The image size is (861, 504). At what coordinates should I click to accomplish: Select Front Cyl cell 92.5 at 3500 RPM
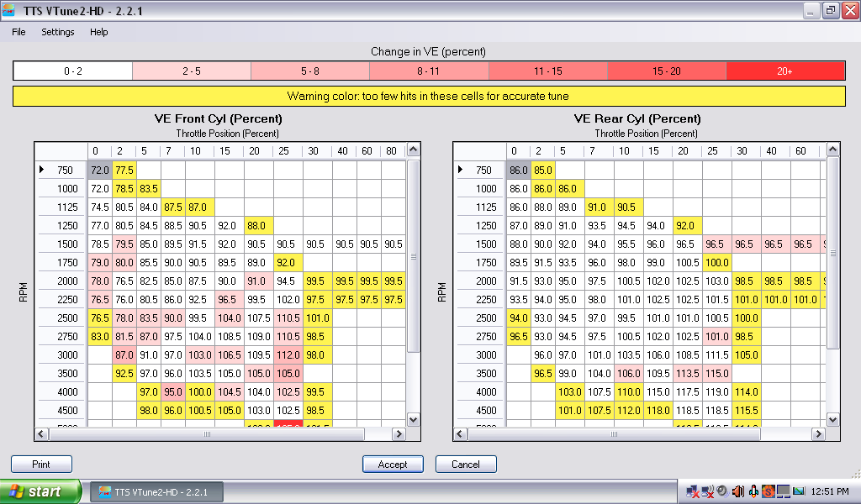pos(124,374)
